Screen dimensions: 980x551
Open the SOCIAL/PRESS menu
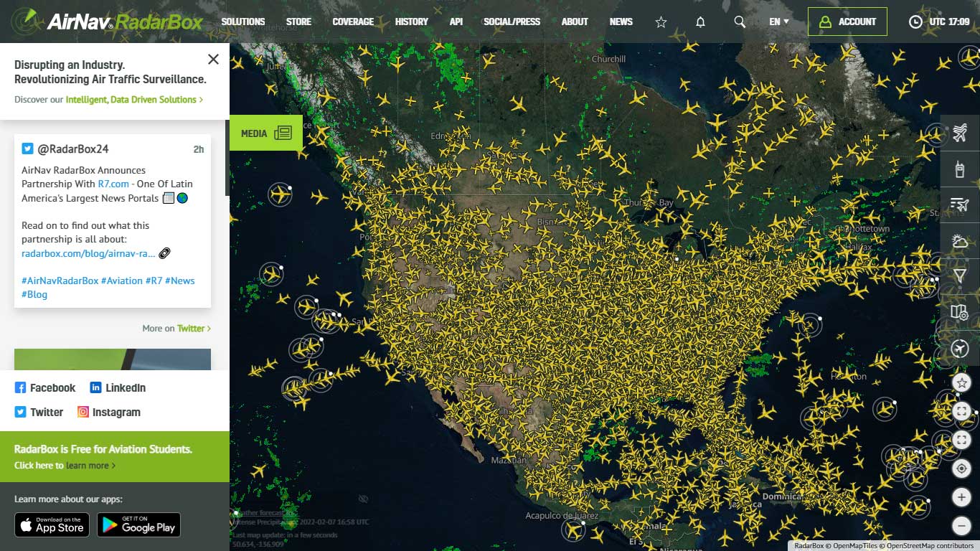(512, 22)
